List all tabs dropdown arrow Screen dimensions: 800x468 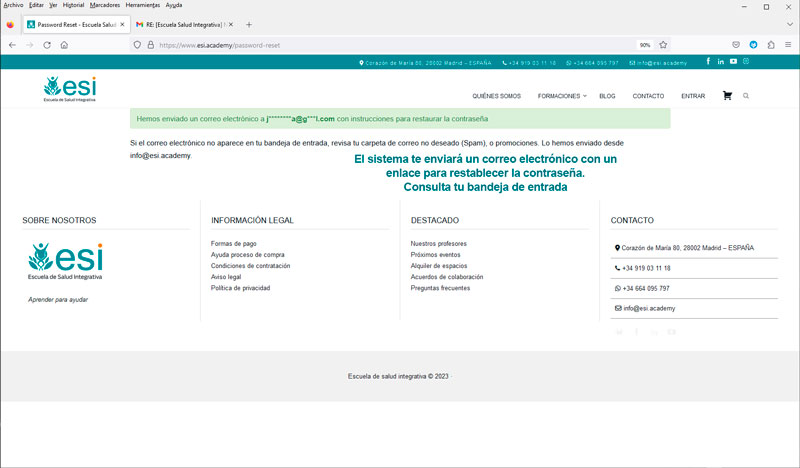790,24
